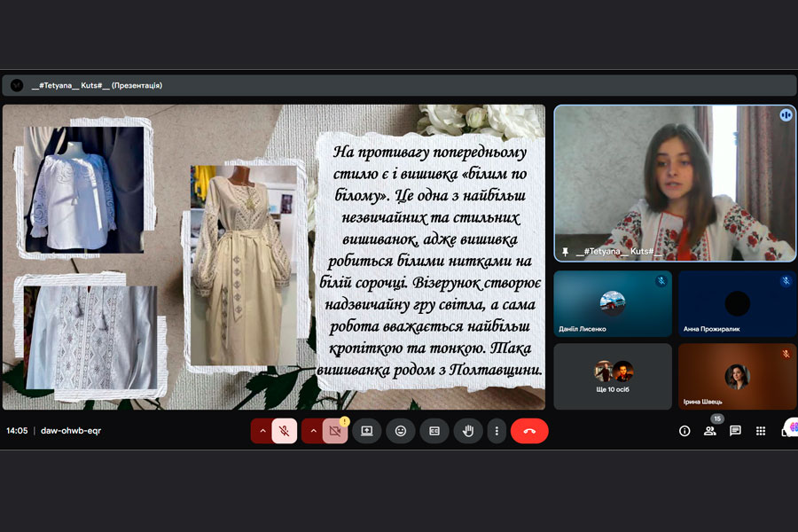
Task: Turn on the camera button
Action: click(x=335, y=431)
